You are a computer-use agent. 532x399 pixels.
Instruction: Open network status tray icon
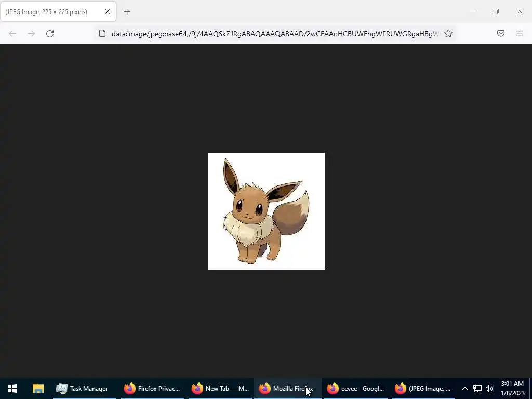477,389
